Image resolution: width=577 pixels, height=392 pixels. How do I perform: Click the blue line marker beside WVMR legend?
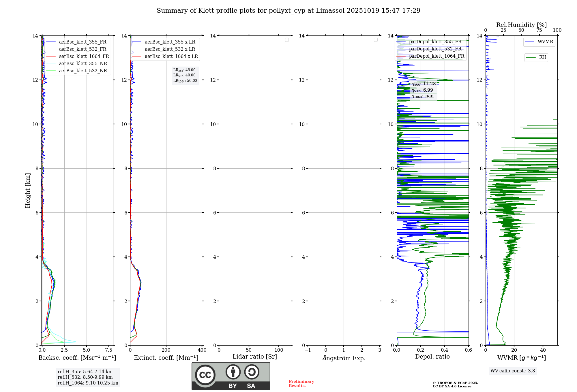click(529, 42)
